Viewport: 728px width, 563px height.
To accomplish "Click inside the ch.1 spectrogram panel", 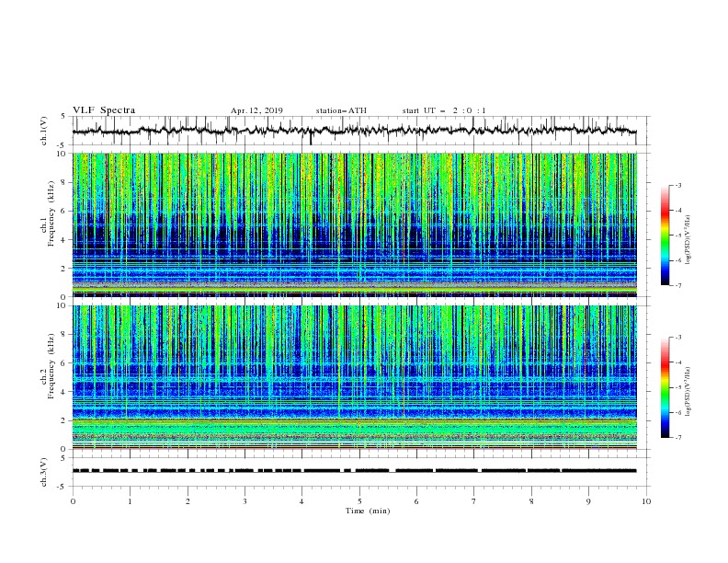I will pyautogui.click(x=355, y=224).
